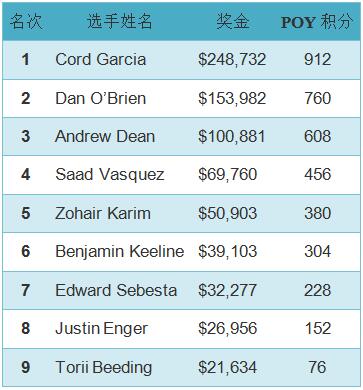
Task: Click the $248,732 prize amount
Action: pos(232,60)
